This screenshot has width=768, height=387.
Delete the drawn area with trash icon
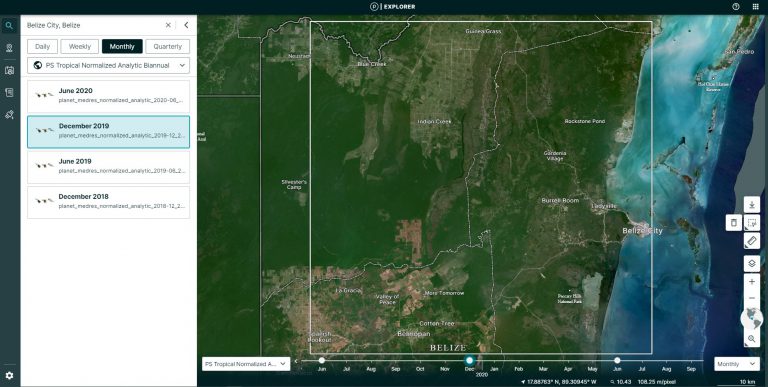pos(733,223)
